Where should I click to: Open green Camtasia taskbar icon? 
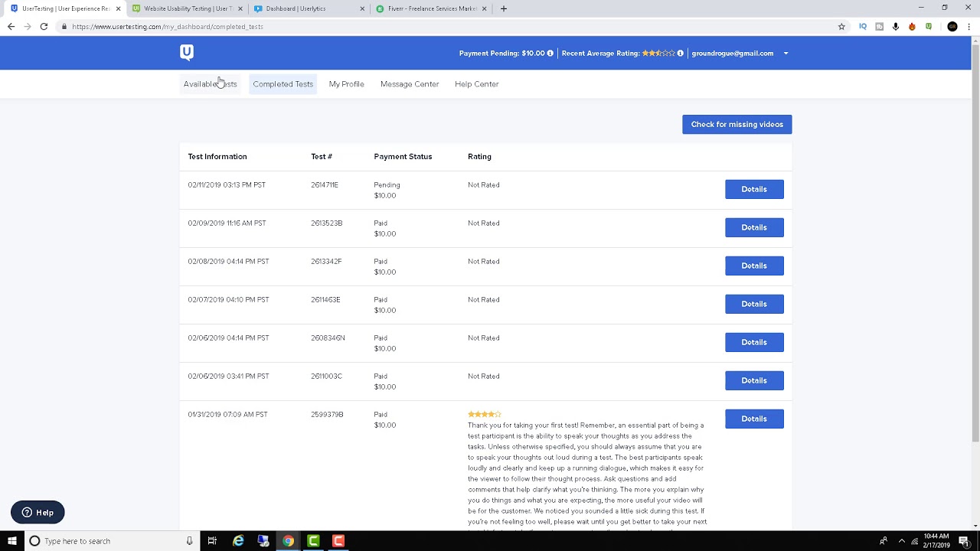point(313,541)
